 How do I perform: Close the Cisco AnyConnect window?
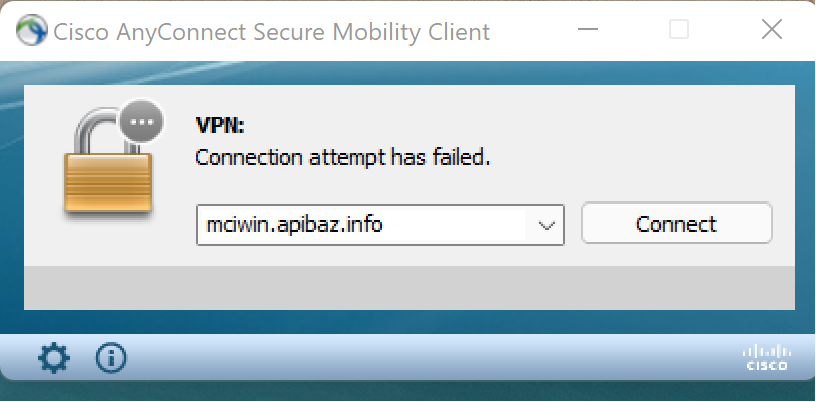pyautogui.click(x=771, y=30)
